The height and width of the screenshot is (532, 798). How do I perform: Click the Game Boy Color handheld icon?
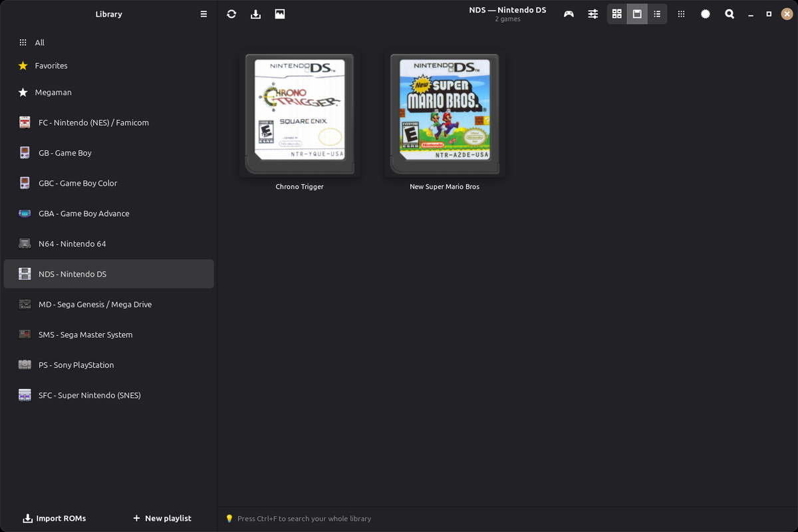(x=25, y=184)
